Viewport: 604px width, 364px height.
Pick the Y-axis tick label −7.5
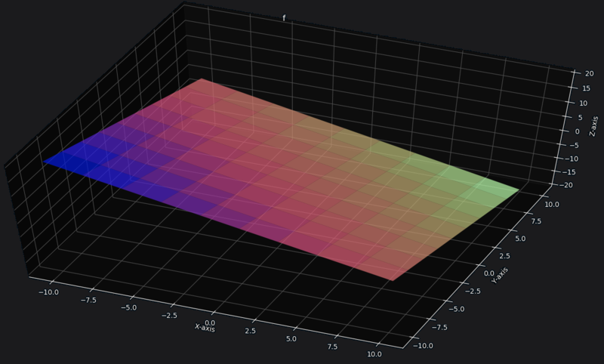click(439, 328)
